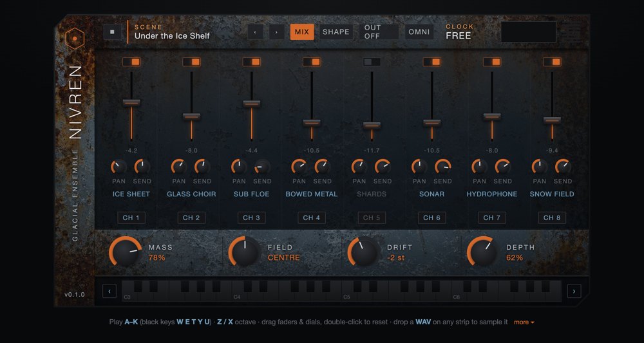The image size is (644, 343).
Task: Click the DEPTH macro dial
Action: click(x=484, y=252)
